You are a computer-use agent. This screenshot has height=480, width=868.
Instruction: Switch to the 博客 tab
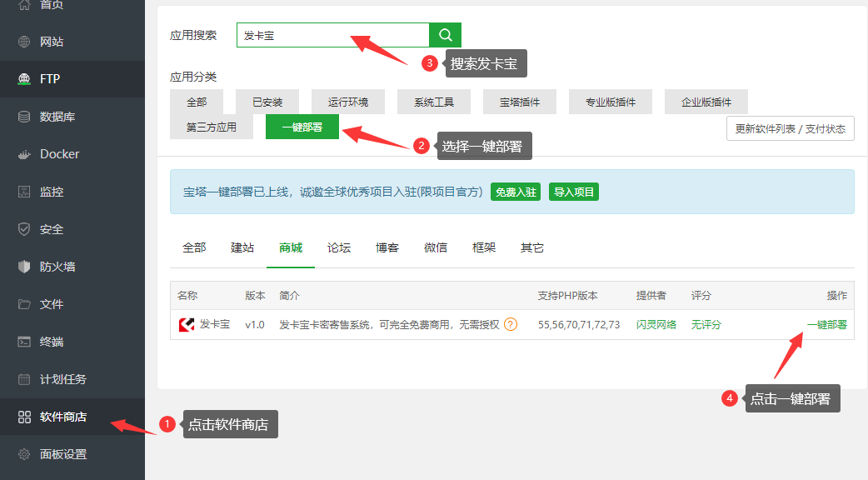click(387, 247)
